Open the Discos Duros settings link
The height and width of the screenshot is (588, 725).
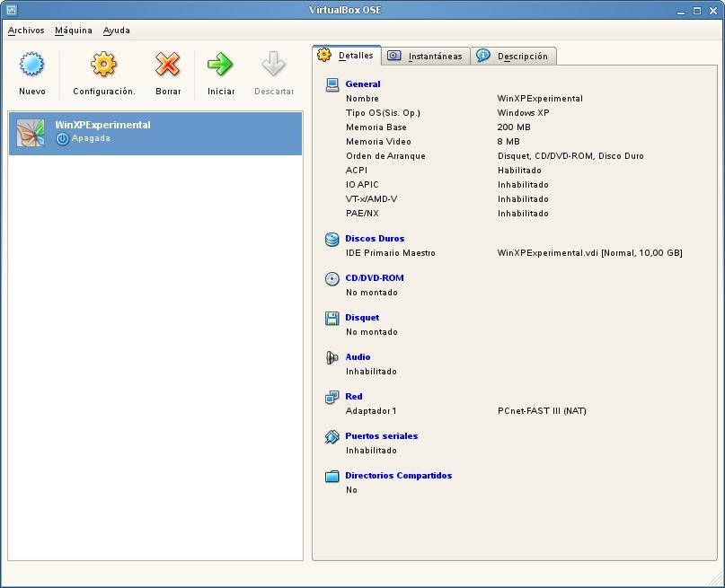375,238
